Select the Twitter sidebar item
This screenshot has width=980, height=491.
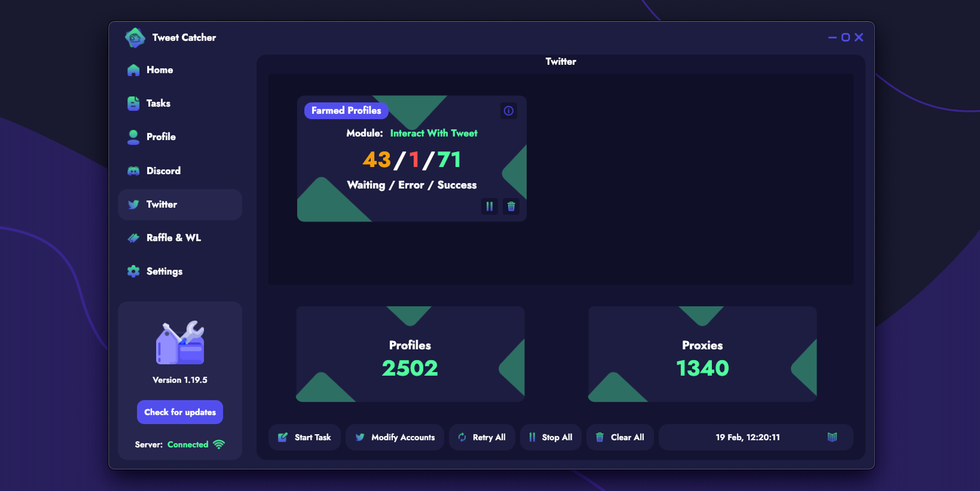pyautogui.click(x=180, y=205)
